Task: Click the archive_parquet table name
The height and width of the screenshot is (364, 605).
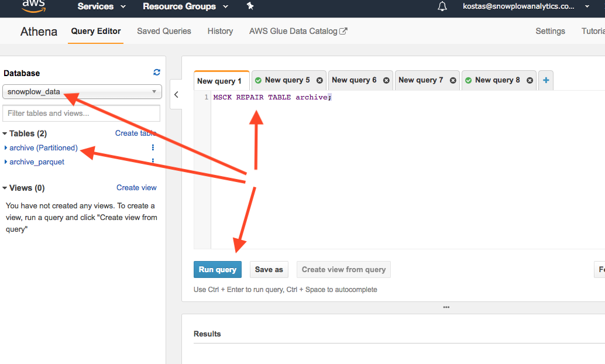Action: (37, 162)
